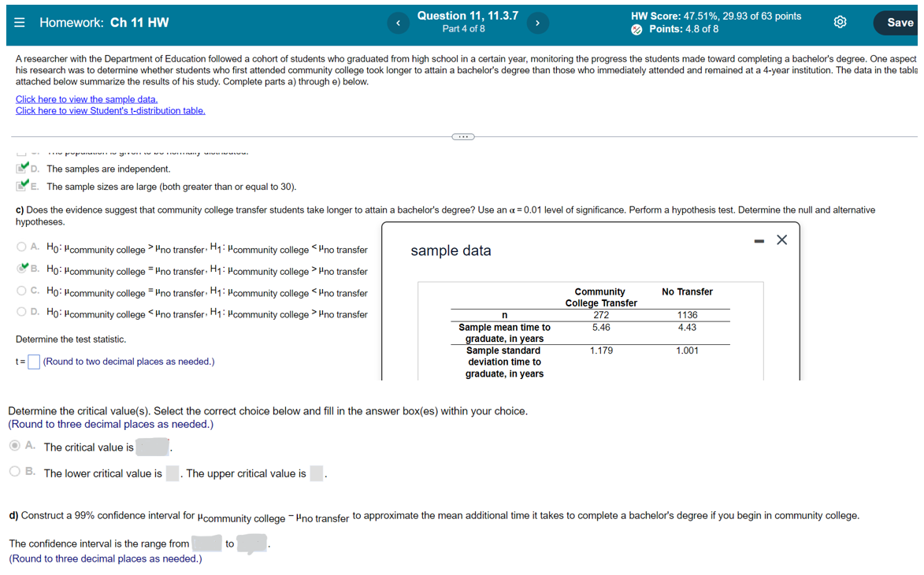
Task: Minimize the sample data pop-up window
Action: tap(759, 239)
